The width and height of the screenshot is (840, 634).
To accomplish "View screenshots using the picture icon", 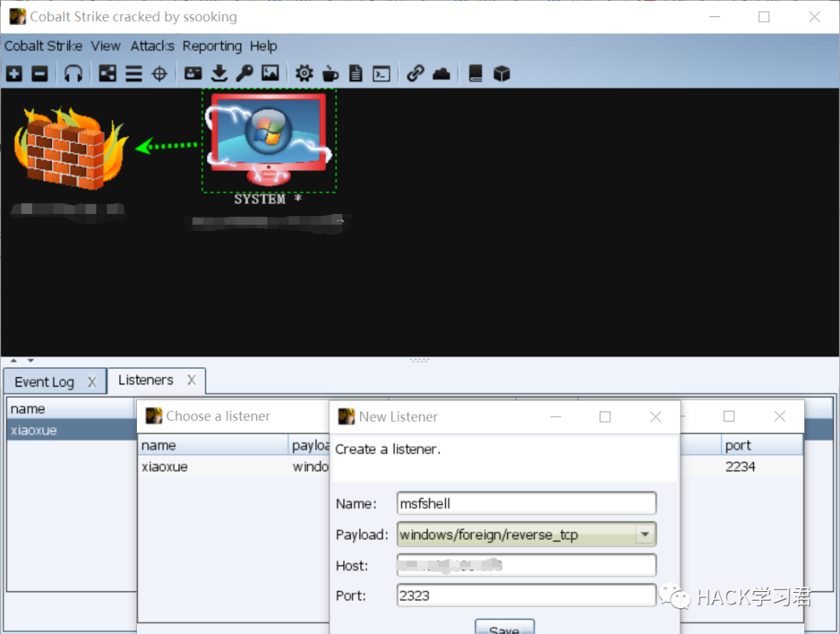I will pos(270,73).
